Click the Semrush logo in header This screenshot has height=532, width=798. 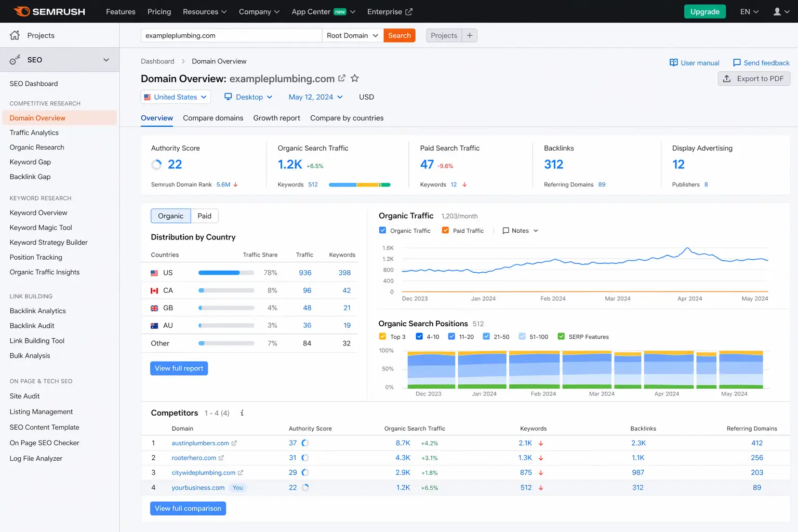tap(49, 11)
